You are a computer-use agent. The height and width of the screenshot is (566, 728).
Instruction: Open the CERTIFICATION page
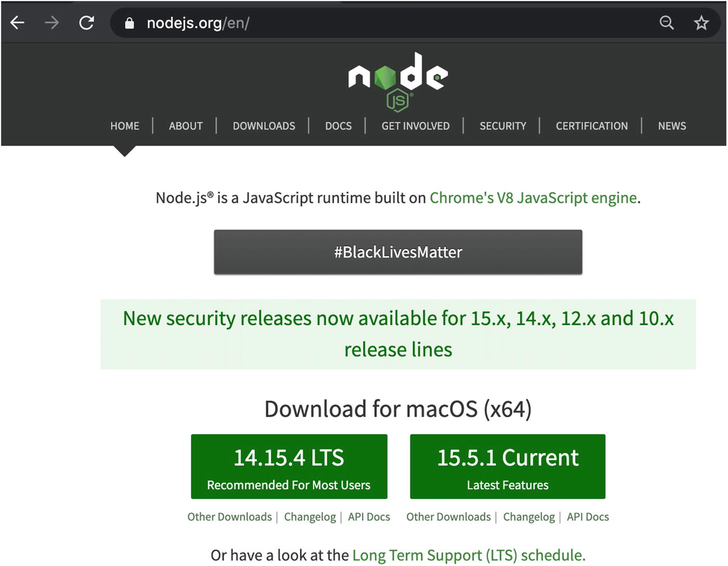[x=592, y=126]
